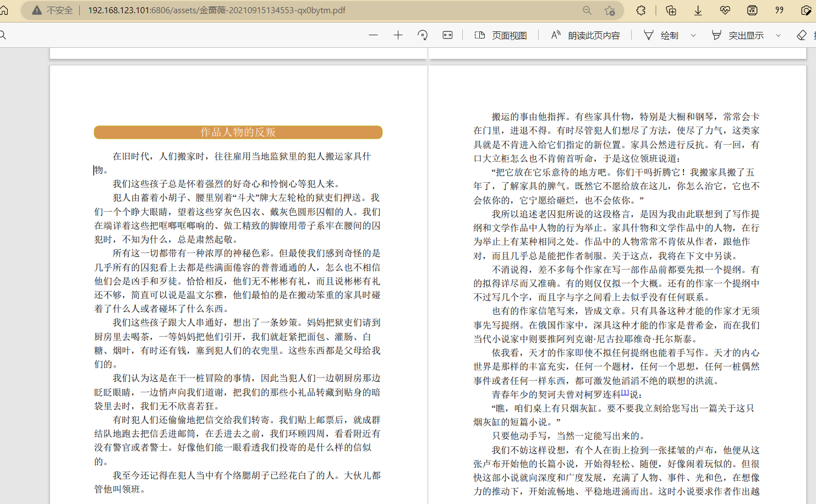Screen dimensions: 816x504
Task: Open the browser Downloads icon
Action: click(x=698, y=10)
